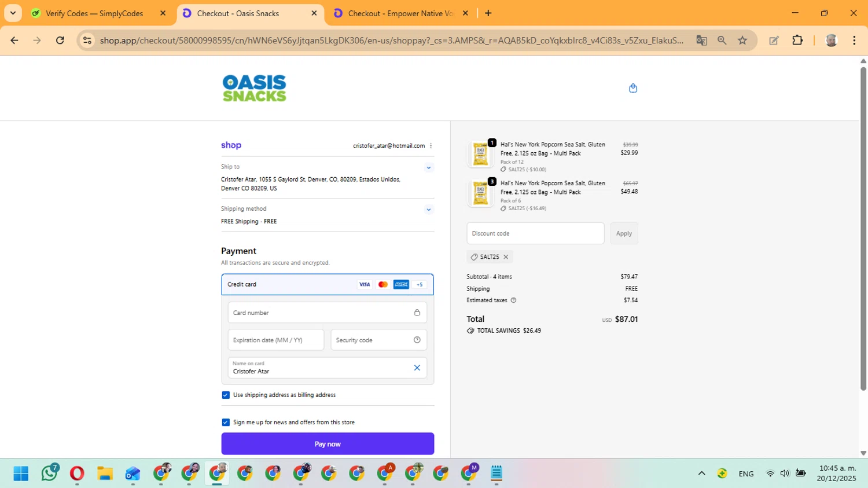Select the Credit card payment option
Viewport: 868px width, 488px height.
click(328, 284)
